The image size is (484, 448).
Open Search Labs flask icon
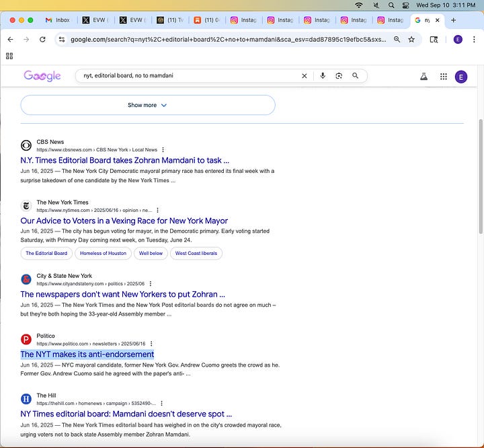424,76
